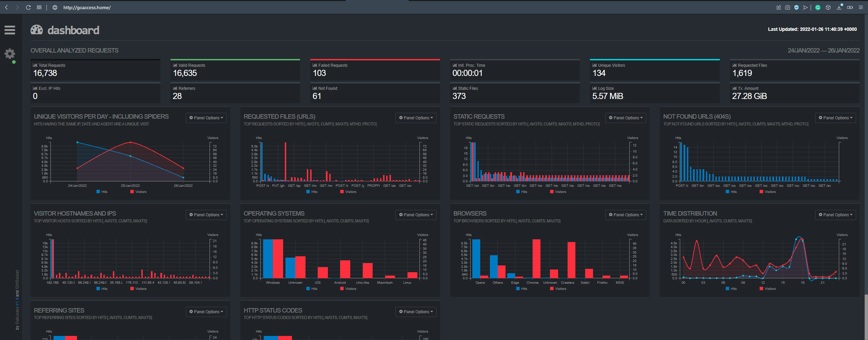Open the GoAccess settings gear

9,54
